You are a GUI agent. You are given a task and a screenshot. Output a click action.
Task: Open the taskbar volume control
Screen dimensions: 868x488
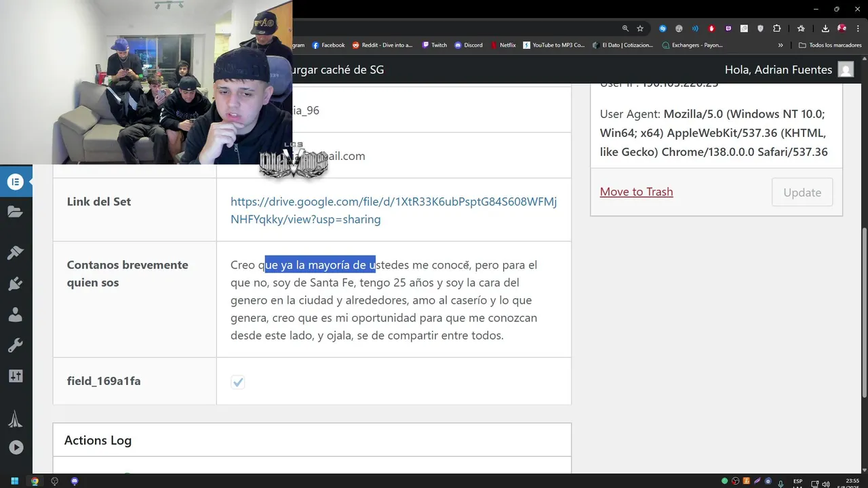click(x=825, y=484)
